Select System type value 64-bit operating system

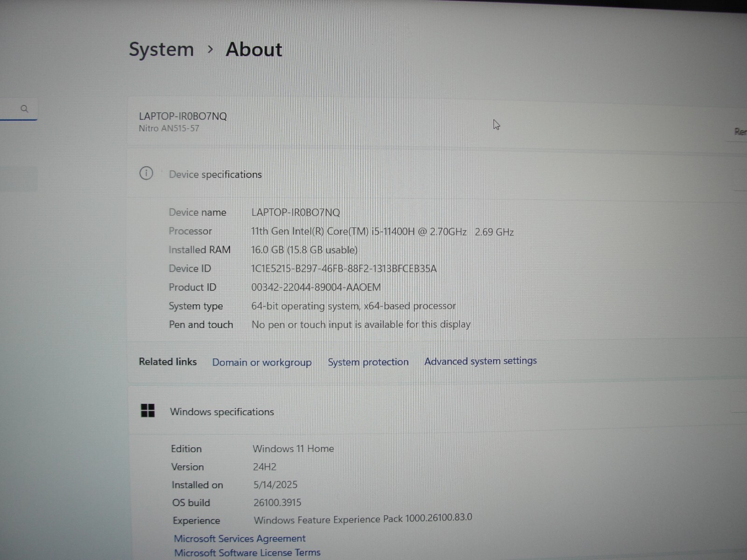coord(353,306)
